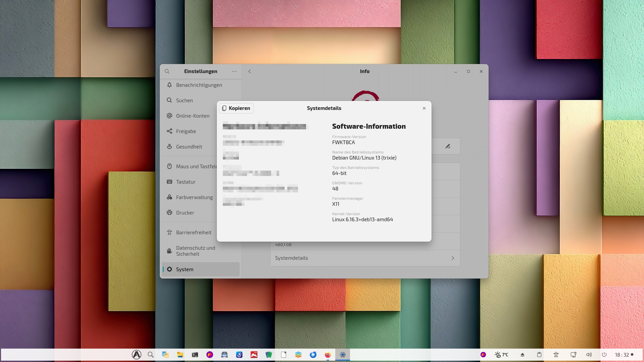Open Online-Konten settings

[x=193, y=116]
